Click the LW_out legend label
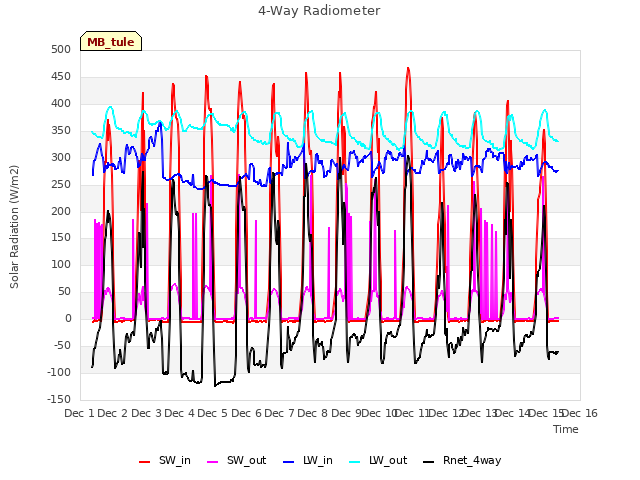The height and width of the screenshot is (480, 640). click(x=388, y=460)
